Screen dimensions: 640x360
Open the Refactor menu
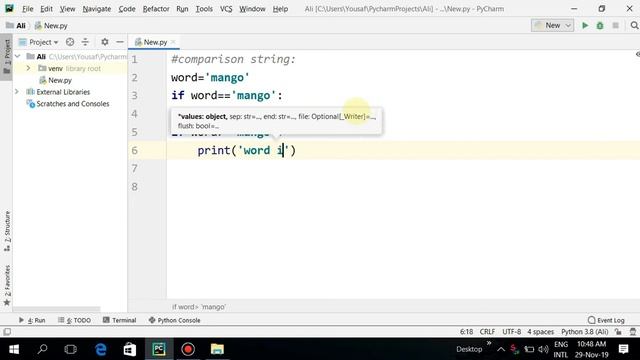(x=156, y=9)
